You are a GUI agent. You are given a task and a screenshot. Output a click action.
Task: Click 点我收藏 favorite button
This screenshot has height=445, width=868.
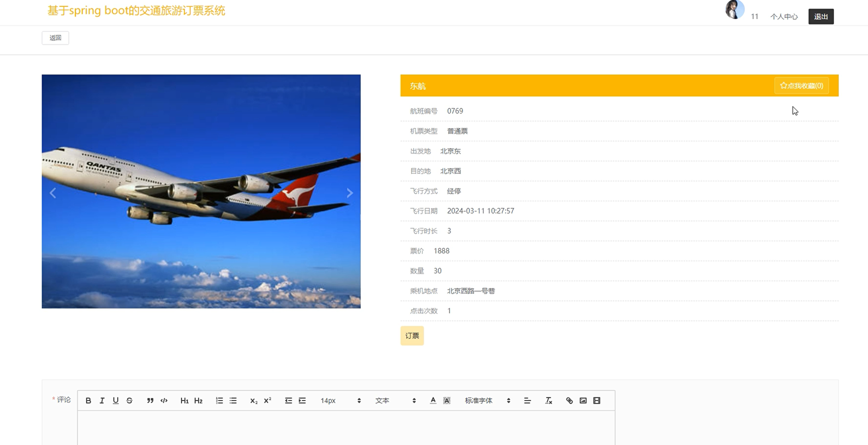pos(801,86)
